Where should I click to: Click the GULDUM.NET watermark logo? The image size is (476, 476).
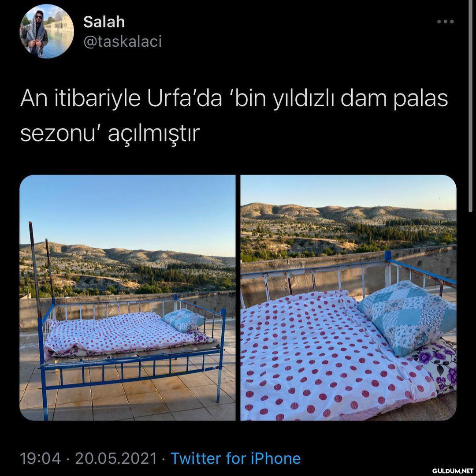(453, 471)
